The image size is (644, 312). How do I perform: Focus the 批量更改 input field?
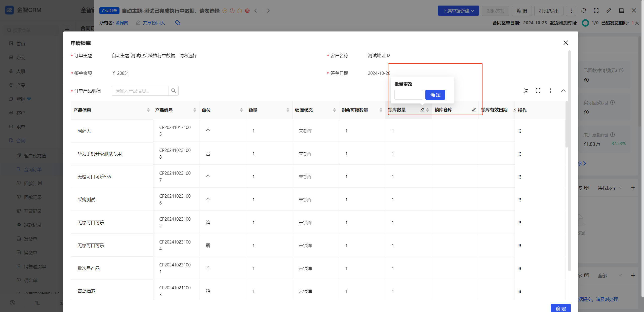(409, 95)
